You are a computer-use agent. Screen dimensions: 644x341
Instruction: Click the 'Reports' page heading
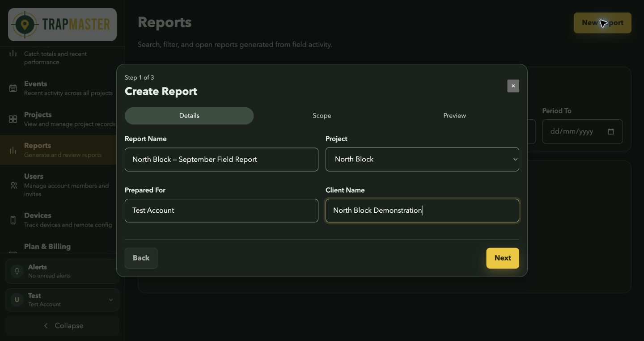pos(165,22)
